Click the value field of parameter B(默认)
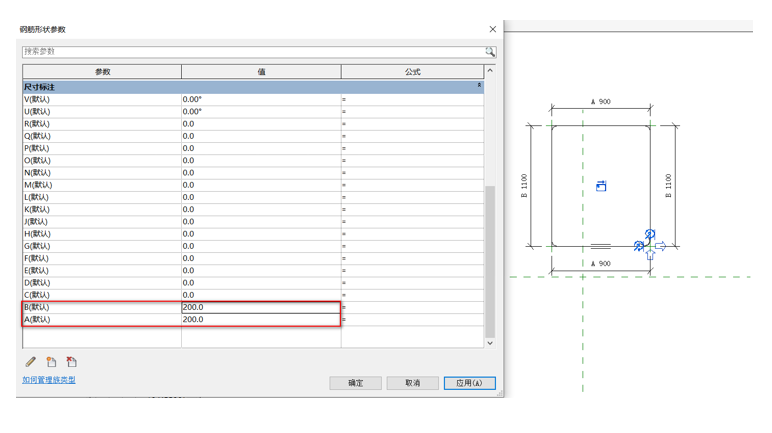The width and height of the screenshot is (772, 433). (260, 308)
